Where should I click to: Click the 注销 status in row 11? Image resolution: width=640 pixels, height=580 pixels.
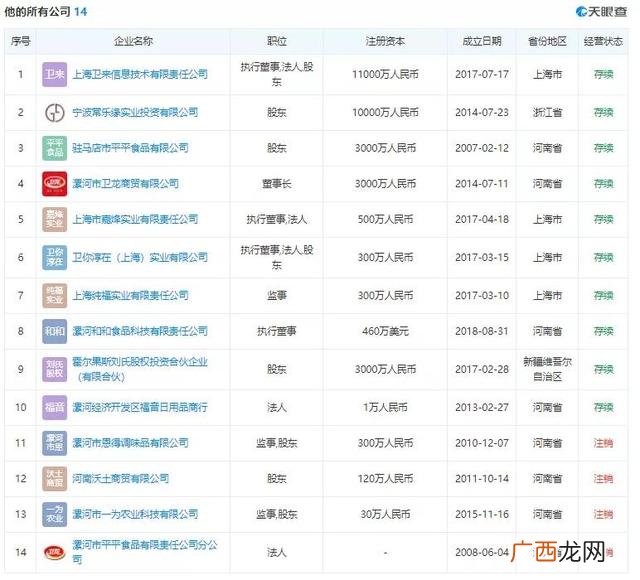pyautogui.click(x=603, y=443)
